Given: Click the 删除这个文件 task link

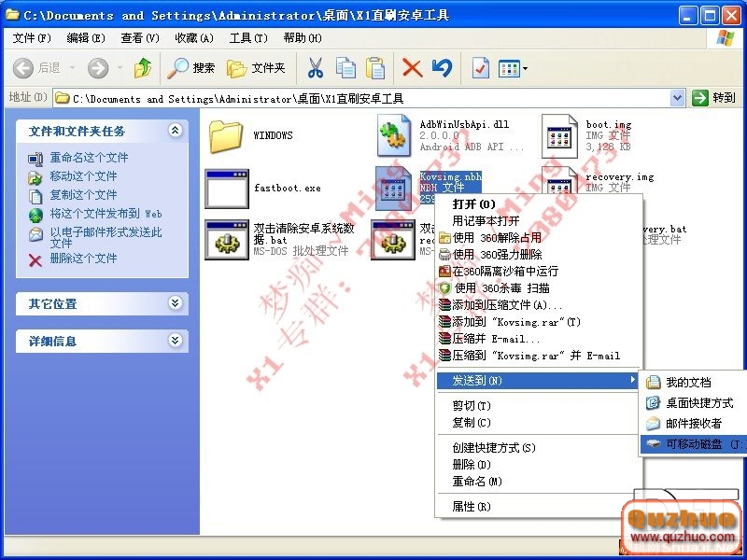Looking at the screenshot, I should tap(83, 259).
